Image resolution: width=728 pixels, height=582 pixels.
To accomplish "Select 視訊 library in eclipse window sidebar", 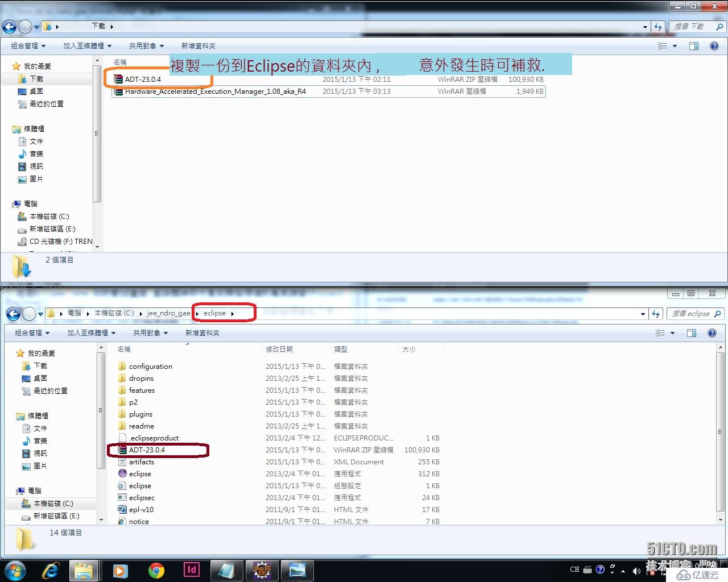I will (40, 454).
